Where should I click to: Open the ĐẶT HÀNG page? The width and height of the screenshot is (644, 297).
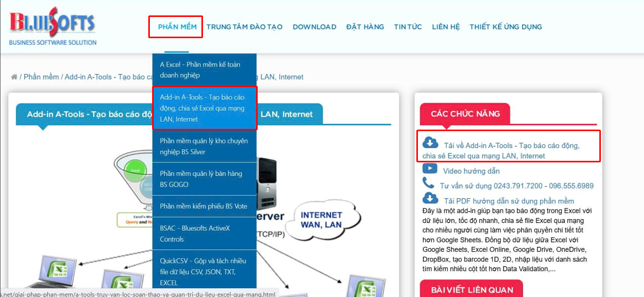pos(365,27)
